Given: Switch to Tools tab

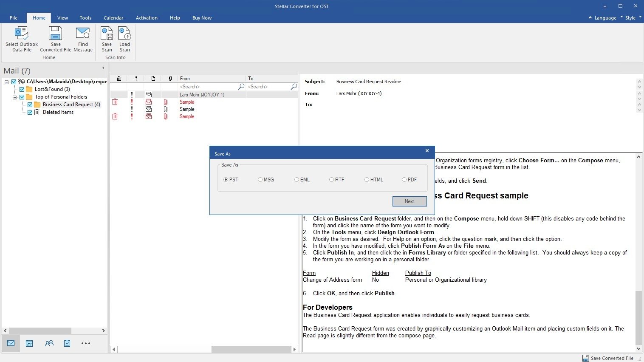Looking at the screenshot, I should (x=85, y=18).
